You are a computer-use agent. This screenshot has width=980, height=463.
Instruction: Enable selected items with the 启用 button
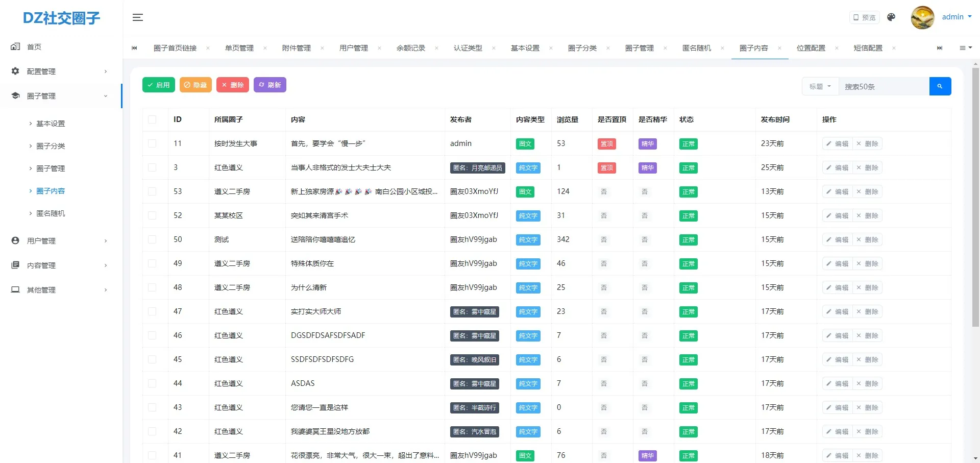point(158,85)
